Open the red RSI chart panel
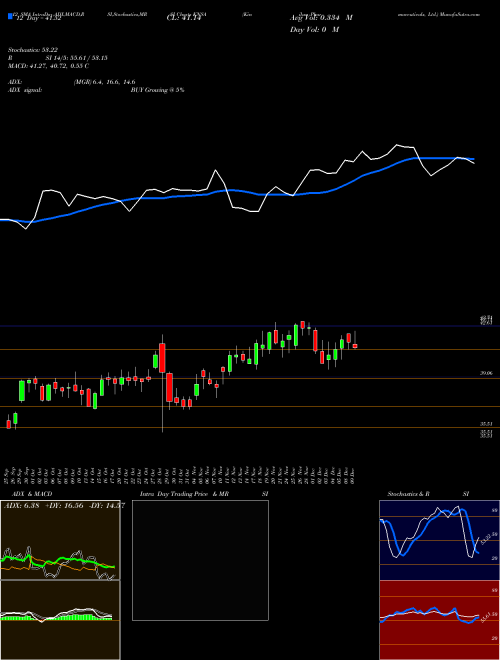Viewport: 500px width, 660px height. [439, 620]
